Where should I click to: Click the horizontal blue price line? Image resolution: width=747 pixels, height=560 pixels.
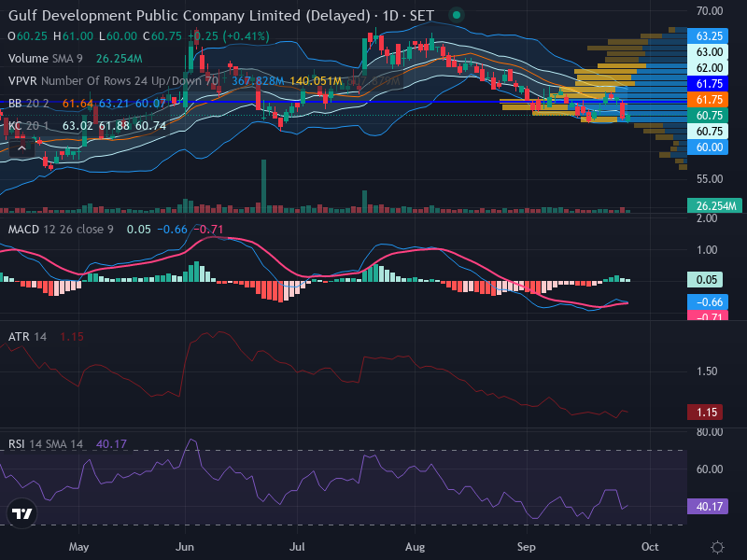pyautogui.click(x=343, y=102)
